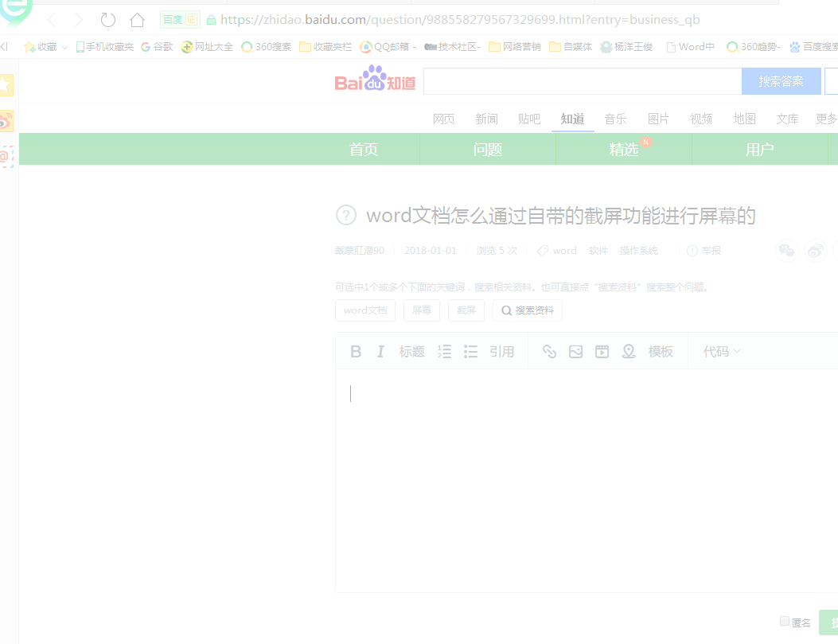Open 用户 in the green navigation bar

point(759,149)
